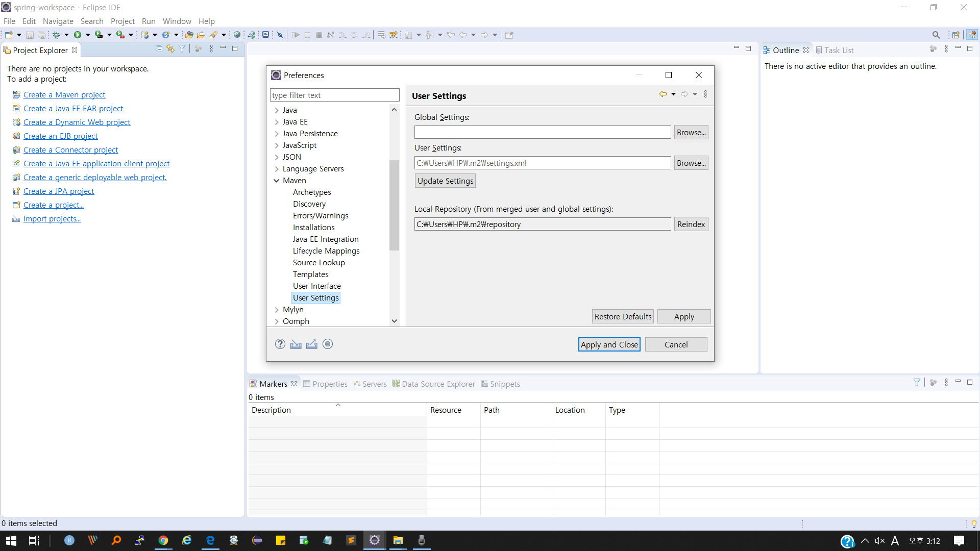Open Preferences page menu (three dots)
Screen dimensions: 980x551
coord(705,94)
